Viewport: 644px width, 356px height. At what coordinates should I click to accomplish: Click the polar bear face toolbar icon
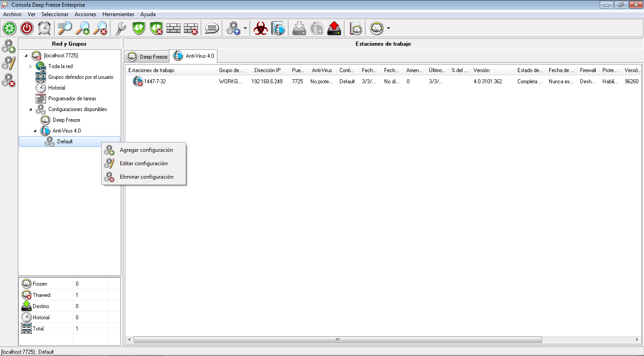pos(377,29)
